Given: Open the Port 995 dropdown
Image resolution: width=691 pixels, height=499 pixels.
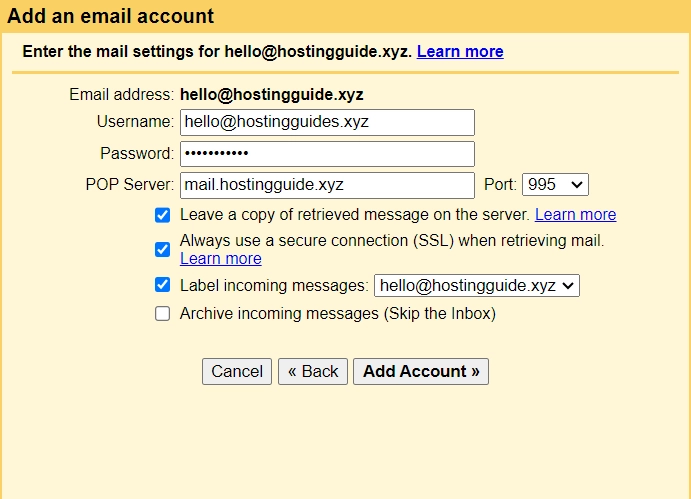Looking at the screenshot, I should point(555,185).
